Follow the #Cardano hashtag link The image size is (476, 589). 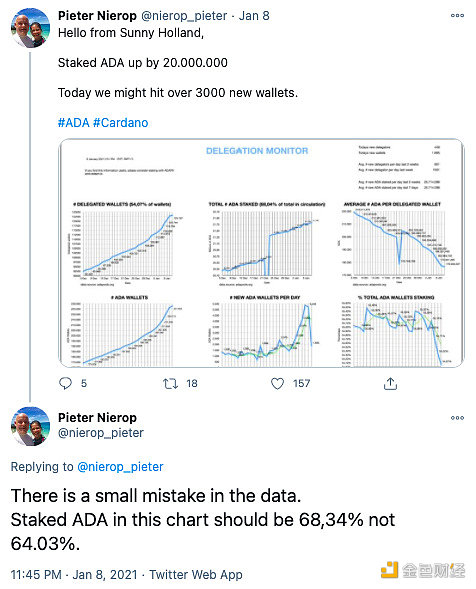click(x=121, y=123)
